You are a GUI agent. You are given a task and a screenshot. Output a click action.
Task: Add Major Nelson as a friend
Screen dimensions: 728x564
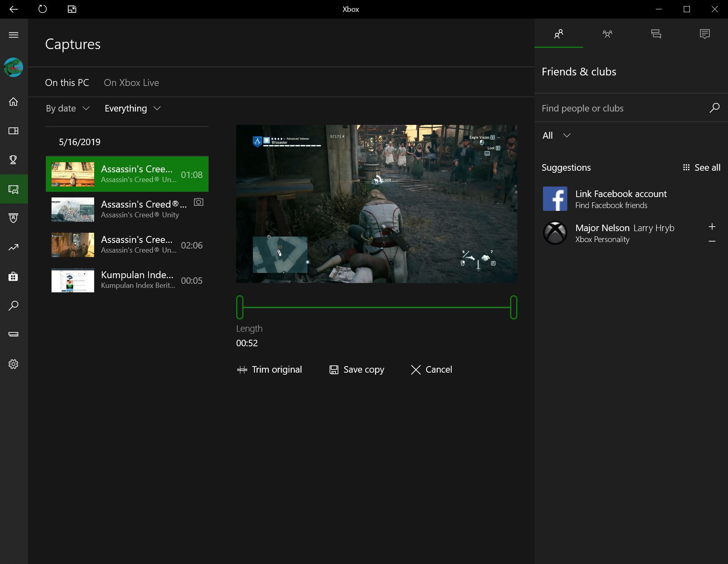pos(712,227)
